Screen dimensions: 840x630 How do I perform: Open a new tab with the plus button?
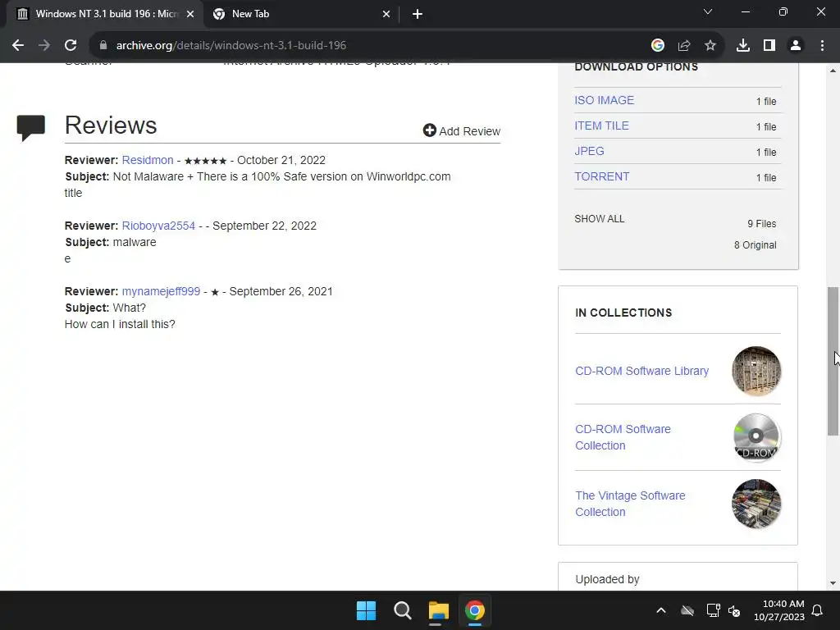tap(418, 15)
